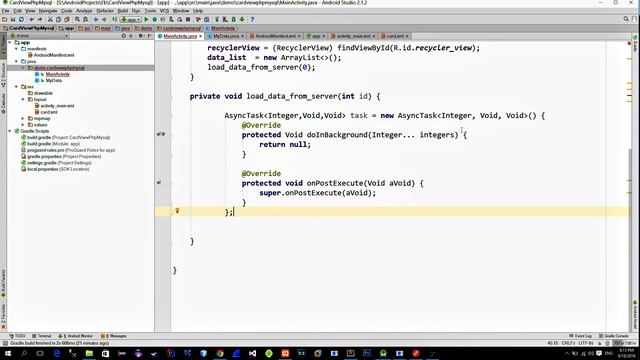Select activity_main.xml in layout folder
This screenshot has height=360, width=640.
tap(57, 106)
